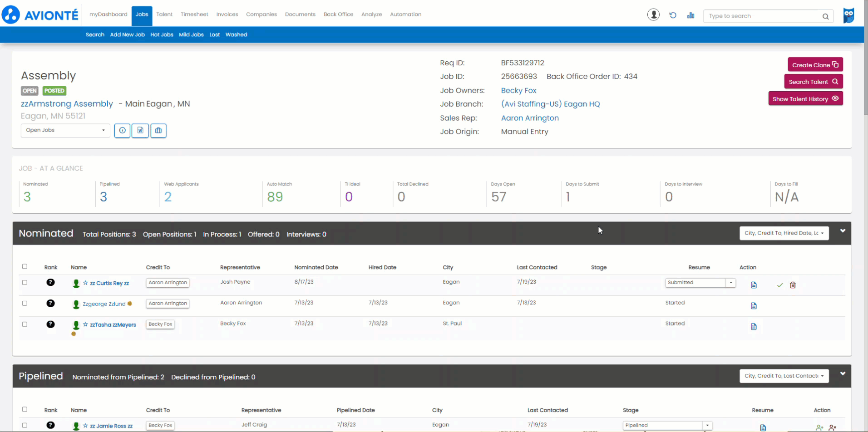The width and height of the screenshot is (868, 432).
Task: Open the Talent tab
Action: click(x=164, y=15)
